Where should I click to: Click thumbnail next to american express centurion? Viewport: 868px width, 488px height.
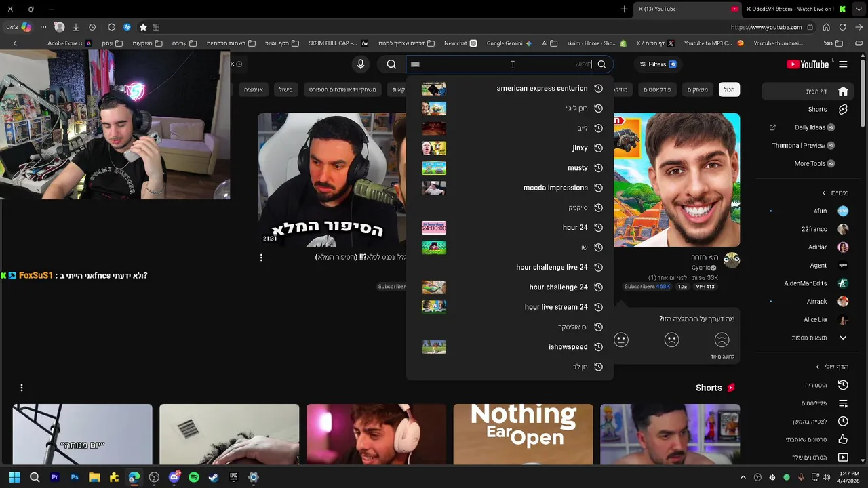(434, 88)
